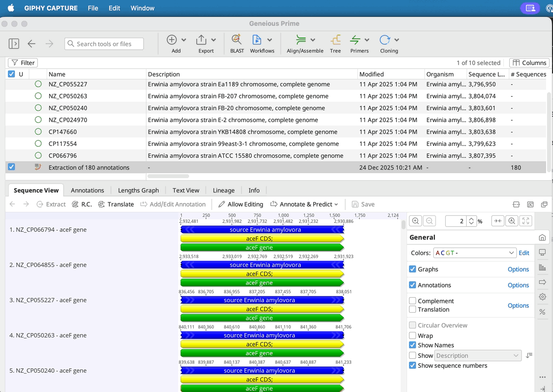
Task: Open the Colors scheme dropdown
Action: pos(475,253)
